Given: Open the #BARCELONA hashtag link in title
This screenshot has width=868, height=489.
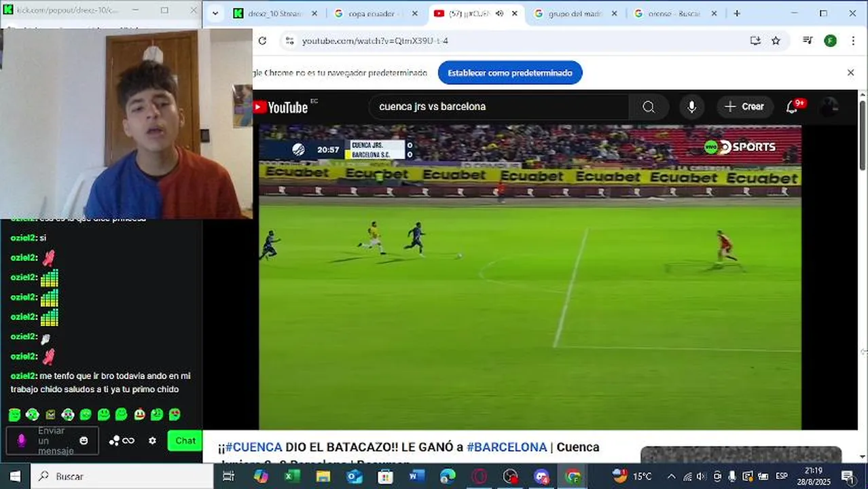Looking at the screenshot, I should [507, 447].
